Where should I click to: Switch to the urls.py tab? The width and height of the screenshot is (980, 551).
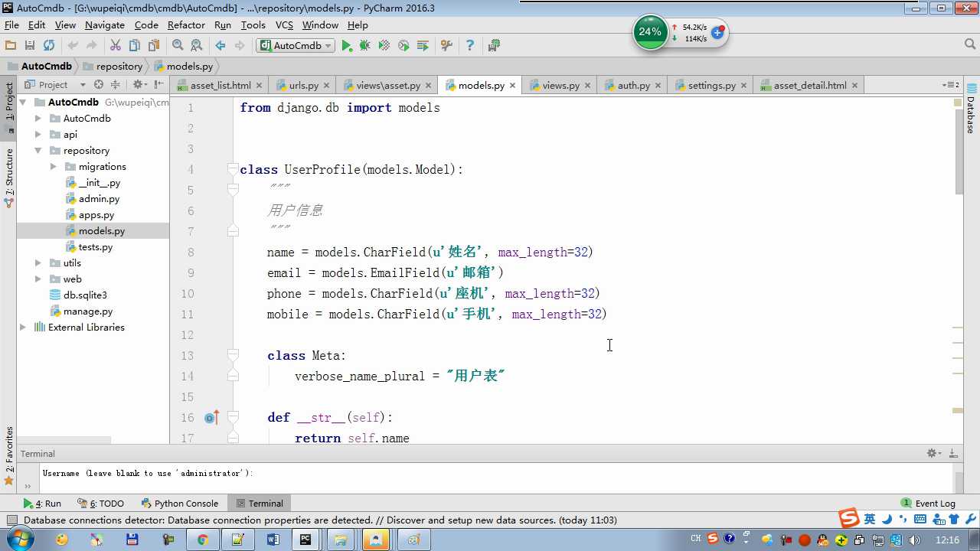click(x=303, y=86)
